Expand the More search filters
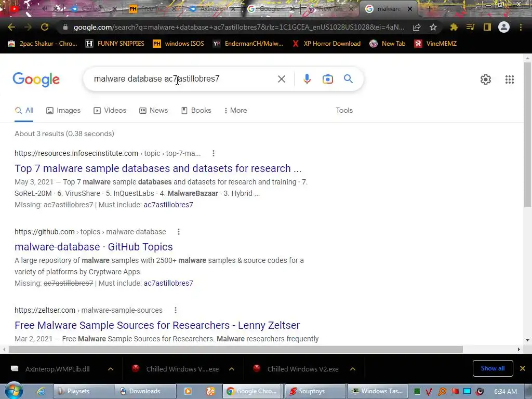The image size is (532, 399). pos(235,110)
